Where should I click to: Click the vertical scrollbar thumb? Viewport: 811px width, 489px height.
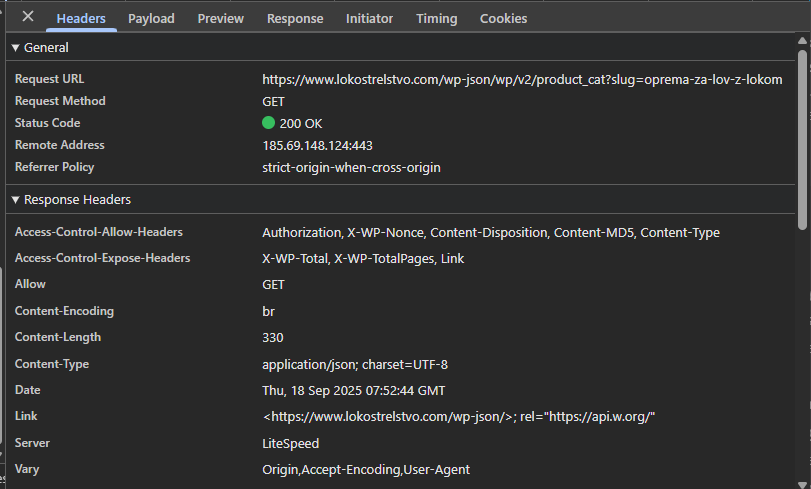[x=802, y=140]
